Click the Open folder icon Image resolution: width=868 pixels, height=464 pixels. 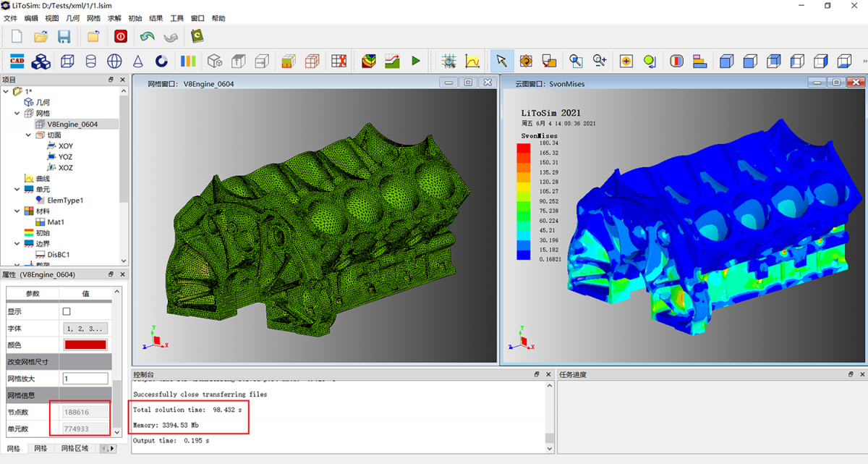coord(41,36)
